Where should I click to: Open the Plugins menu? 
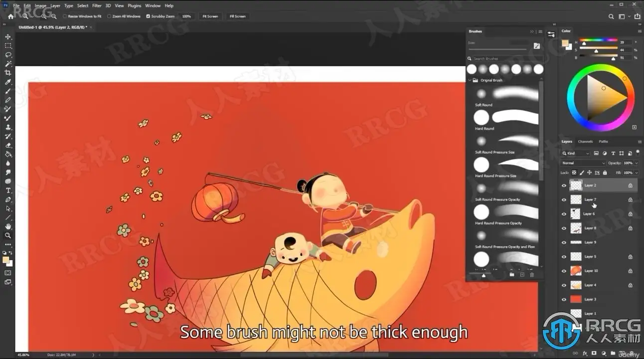[x=135, y=6]
